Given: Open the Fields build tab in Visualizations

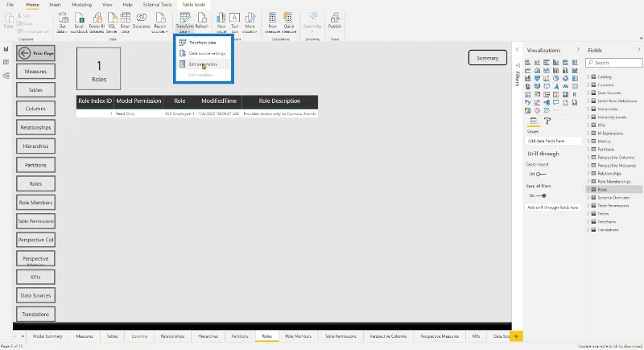Looking at the screenshot, I should [x=534, y=121].
